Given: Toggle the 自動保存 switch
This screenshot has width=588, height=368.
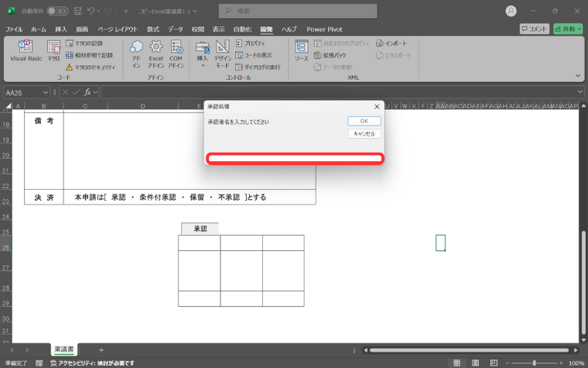Looking at the screenshot, I should pyautogui.click(x=56, y=12).
